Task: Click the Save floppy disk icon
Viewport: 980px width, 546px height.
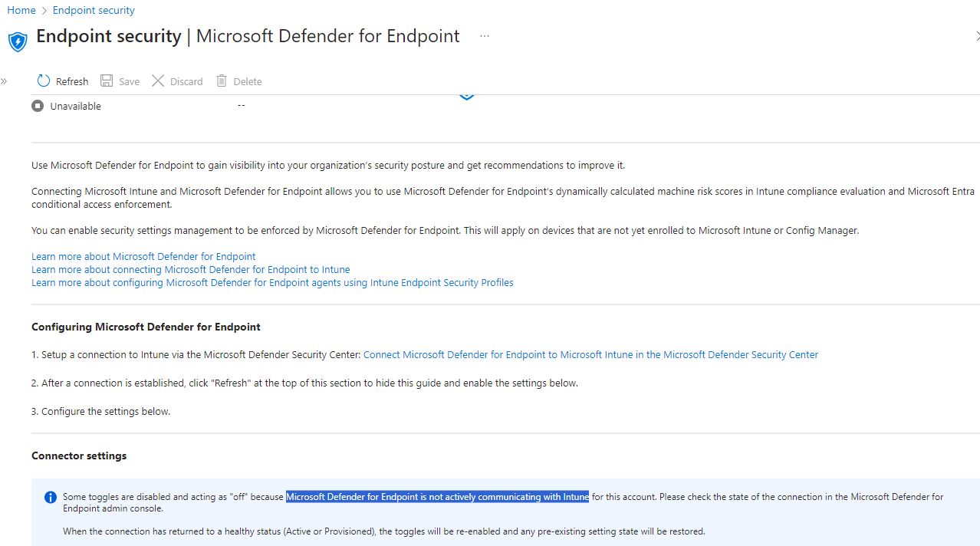Action: coord(107,81)
